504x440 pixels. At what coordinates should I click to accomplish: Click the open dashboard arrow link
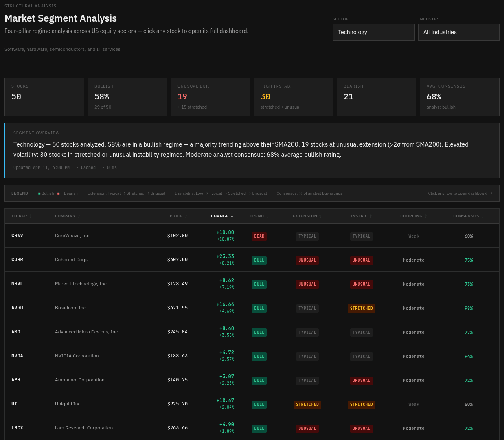[460, 193]
